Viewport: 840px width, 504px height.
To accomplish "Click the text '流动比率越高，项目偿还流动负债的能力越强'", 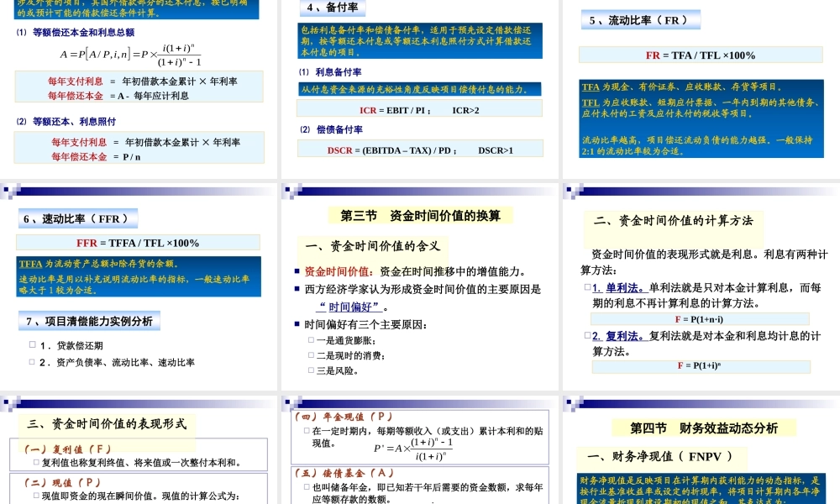I will (x=675, y=140).
